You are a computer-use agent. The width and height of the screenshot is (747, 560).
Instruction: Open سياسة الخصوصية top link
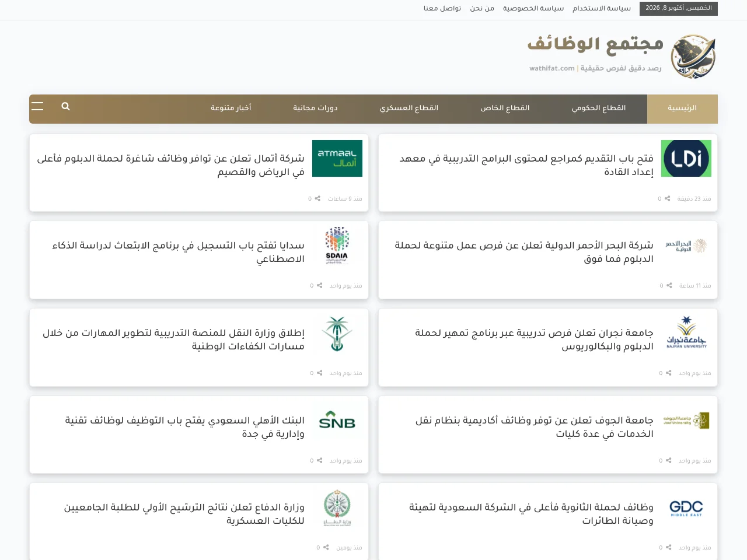[x=533, y=8]
